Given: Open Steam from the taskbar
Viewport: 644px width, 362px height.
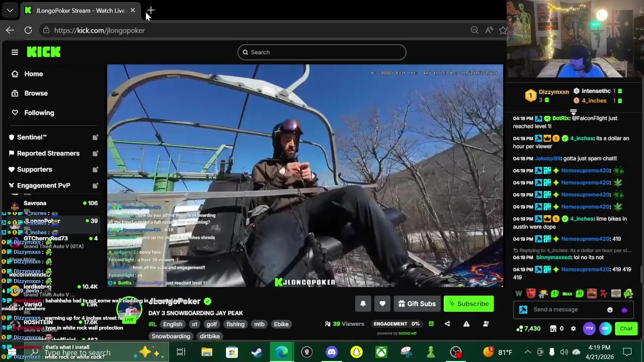Looking at the screenshot, I should [x=257, y=352].
